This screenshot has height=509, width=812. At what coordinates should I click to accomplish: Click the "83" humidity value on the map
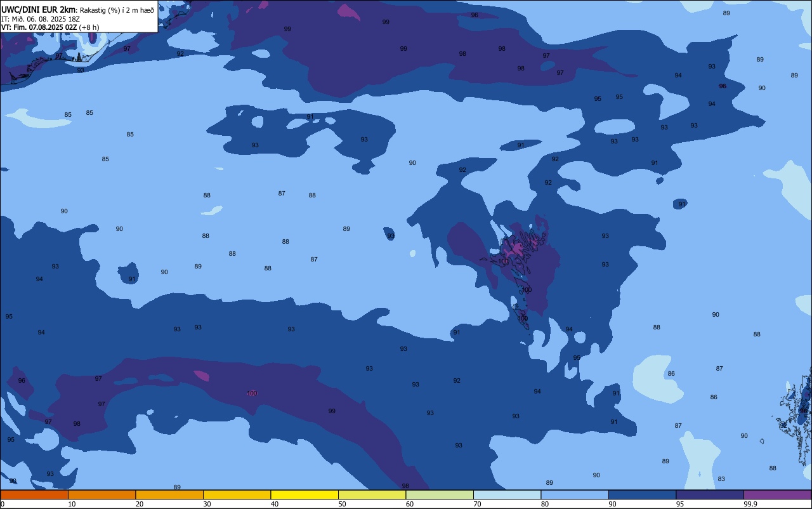[x=721, y=479]
